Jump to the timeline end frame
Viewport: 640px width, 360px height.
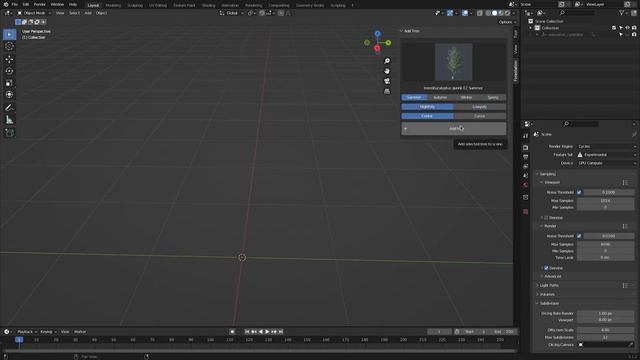tap(281, 332)
